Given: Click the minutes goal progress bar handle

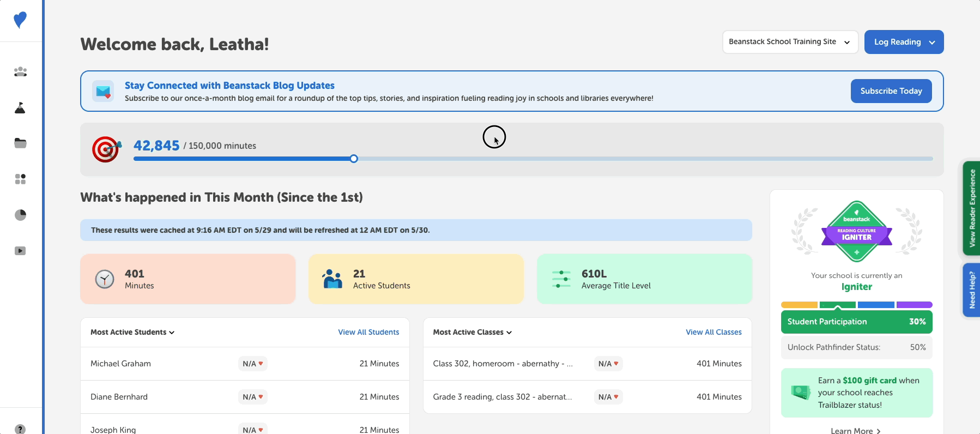Looking at the screenshot, I should (x=354, y=159).
